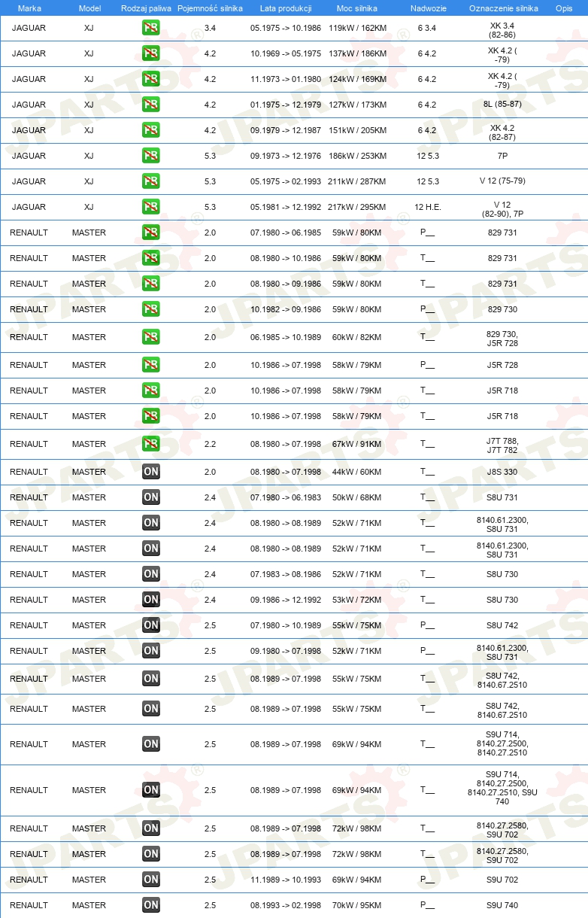588x918 pixels.
Task: Select production years 09.1980 -> 07.1998
Action: [x=286, y=651]
